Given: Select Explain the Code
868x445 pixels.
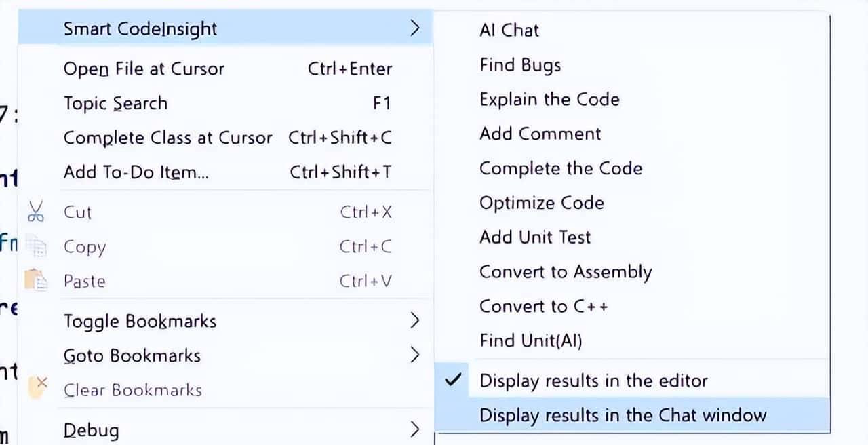Looking at the screenshot, I should coord(549,99).
